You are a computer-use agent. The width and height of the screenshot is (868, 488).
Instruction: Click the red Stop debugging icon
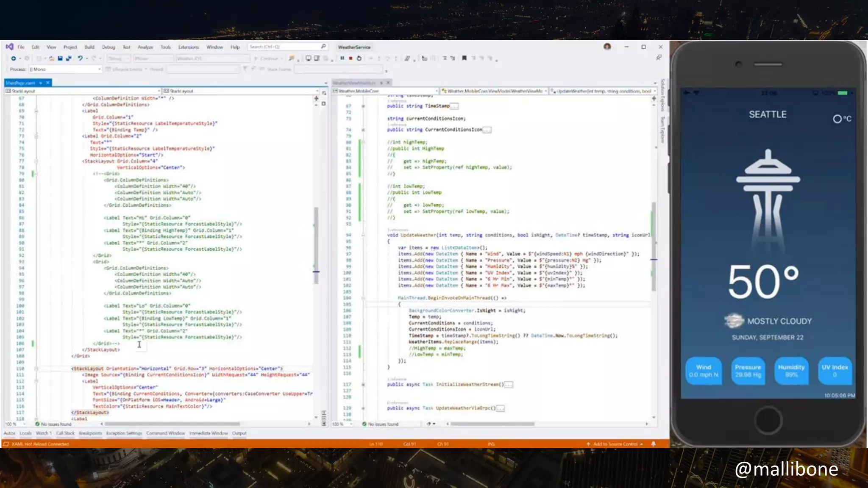351,58
